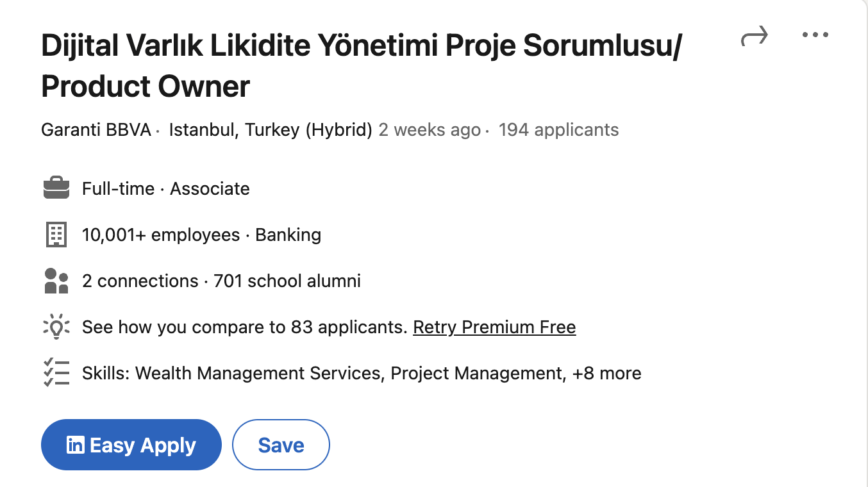The image size is (868, 487).
Task: Open the Retry Premium Free link
Action: [494, 327]
